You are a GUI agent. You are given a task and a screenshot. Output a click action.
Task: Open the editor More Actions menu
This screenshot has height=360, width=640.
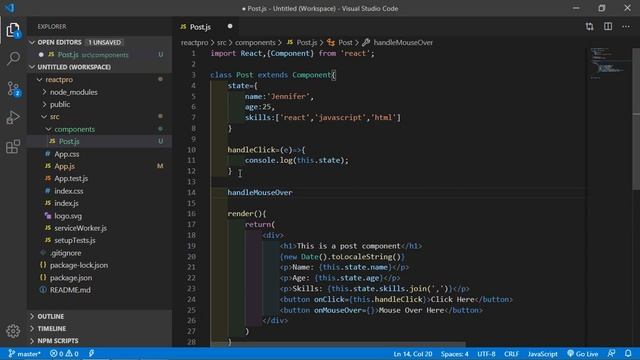click(x=626, y=27)
